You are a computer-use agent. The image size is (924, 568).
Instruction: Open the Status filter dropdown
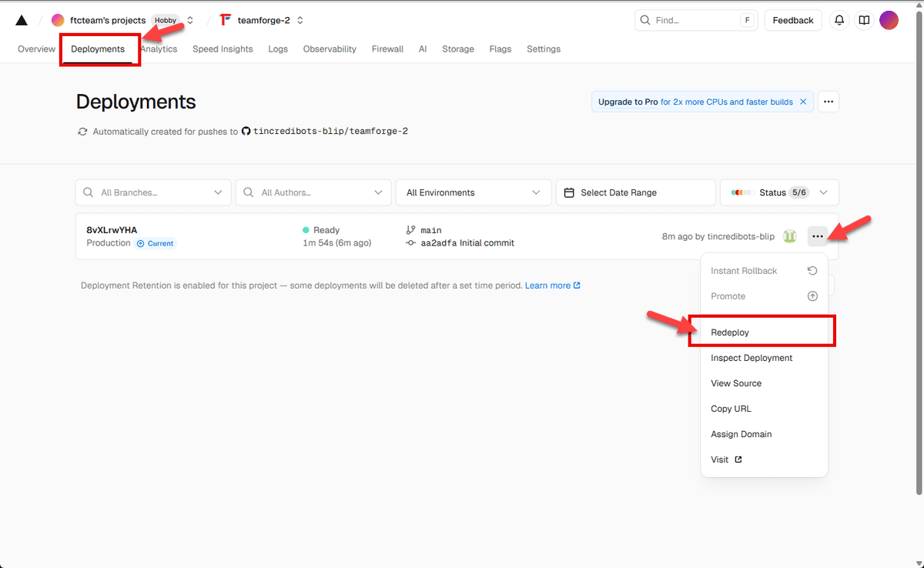point(778,192)
